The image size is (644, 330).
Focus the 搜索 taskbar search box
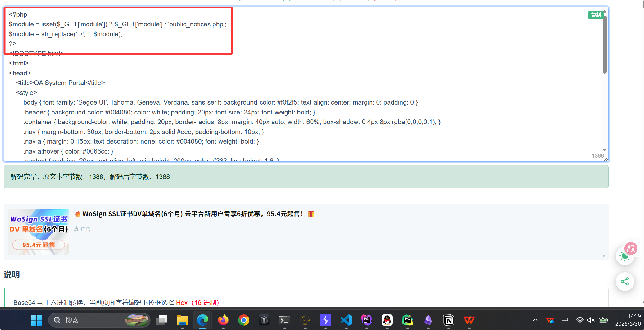99,320
